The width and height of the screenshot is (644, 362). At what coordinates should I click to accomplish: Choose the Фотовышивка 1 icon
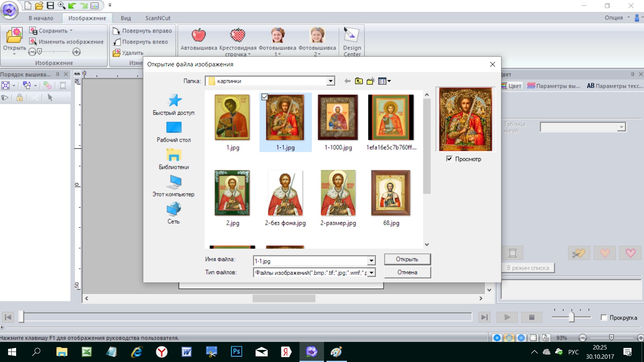click(277, 35)
